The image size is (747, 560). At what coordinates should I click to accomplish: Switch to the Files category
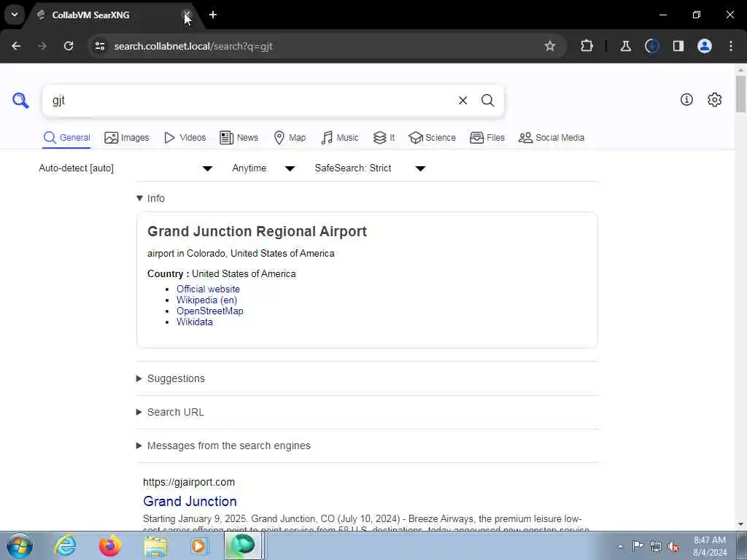point(487,138)
